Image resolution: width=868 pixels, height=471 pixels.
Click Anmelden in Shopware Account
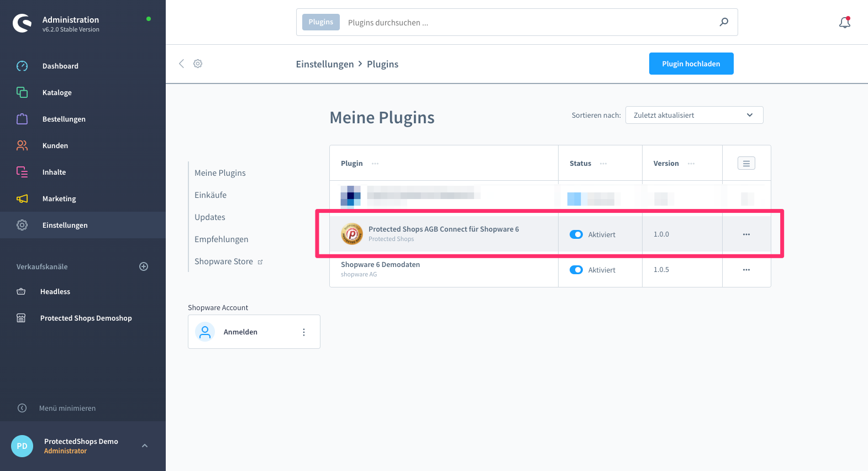[x=240, y=332]
